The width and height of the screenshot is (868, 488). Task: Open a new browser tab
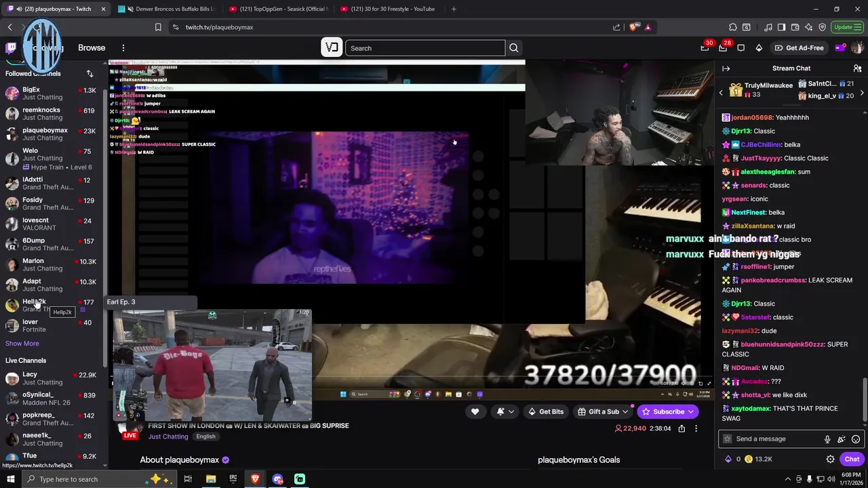(x=454, y=9)
